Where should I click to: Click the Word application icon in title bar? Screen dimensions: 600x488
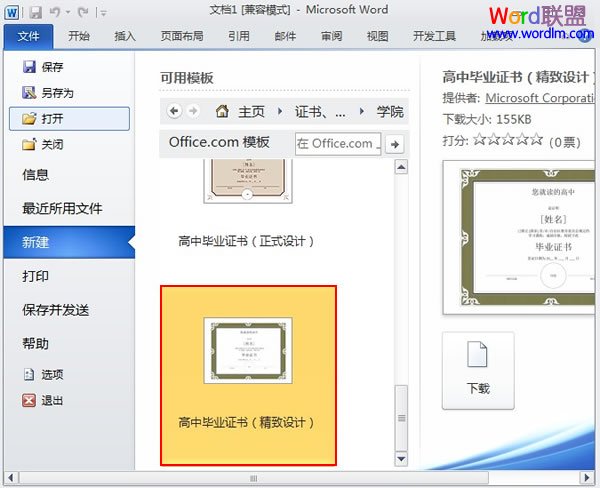click(x=12, y=13)
